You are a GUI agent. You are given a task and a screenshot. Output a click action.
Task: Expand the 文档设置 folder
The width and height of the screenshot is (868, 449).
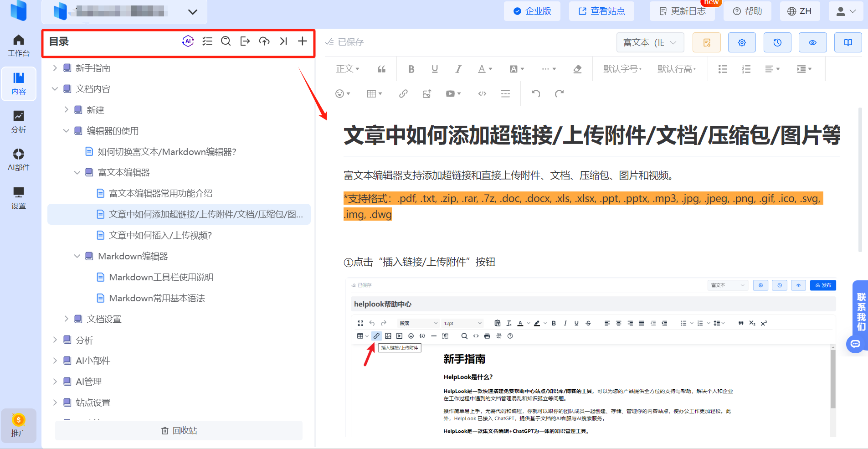[x=67, y=319]
